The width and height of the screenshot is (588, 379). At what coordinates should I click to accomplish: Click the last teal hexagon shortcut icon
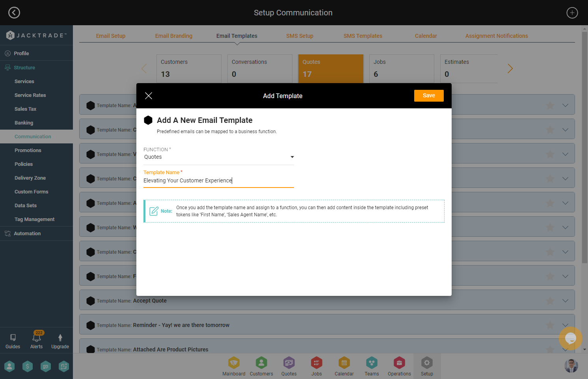[x=64, y=367]
